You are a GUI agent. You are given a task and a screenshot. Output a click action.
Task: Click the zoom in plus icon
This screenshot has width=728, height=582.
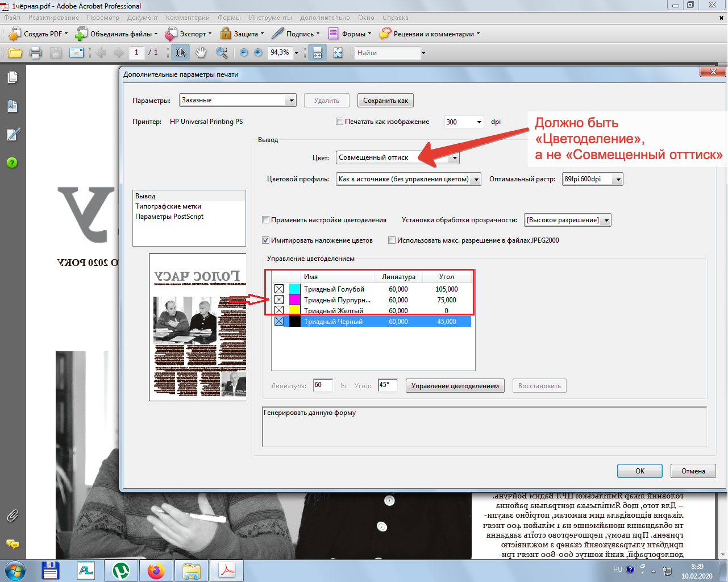(x=258, y=52)
